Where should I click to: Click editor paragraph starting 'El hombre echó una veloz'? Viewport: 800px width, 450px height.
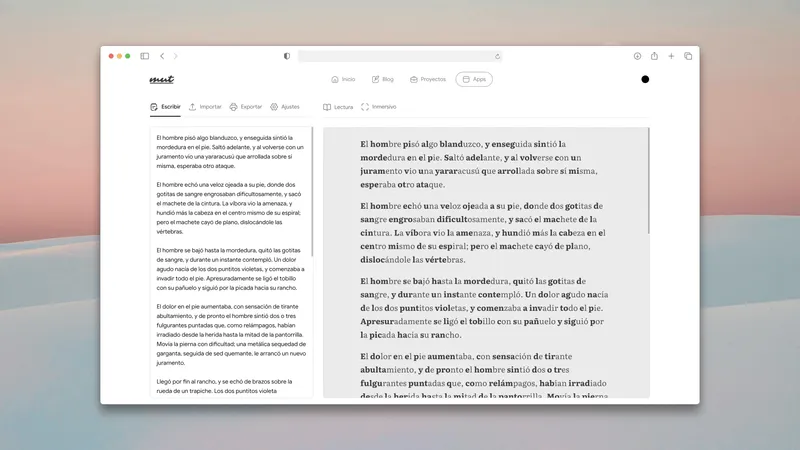(x=230, y=208)
